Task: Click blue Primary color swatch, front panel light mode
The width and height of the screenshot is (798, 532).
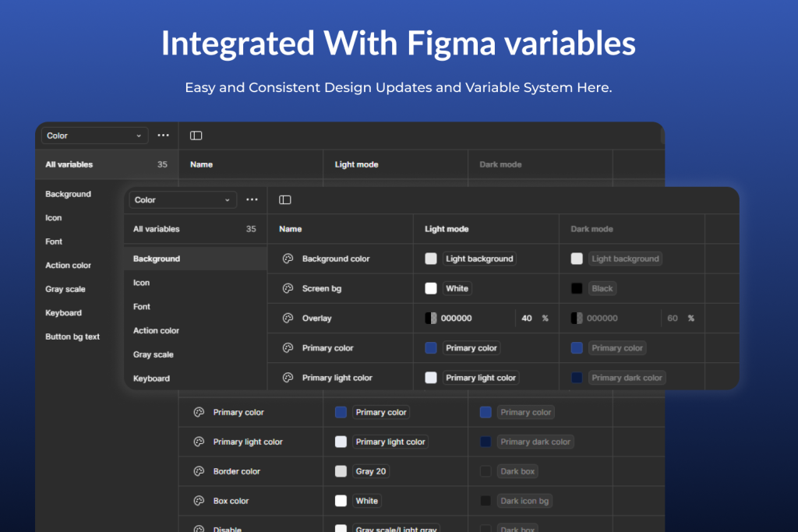Action: pos(431,348)
